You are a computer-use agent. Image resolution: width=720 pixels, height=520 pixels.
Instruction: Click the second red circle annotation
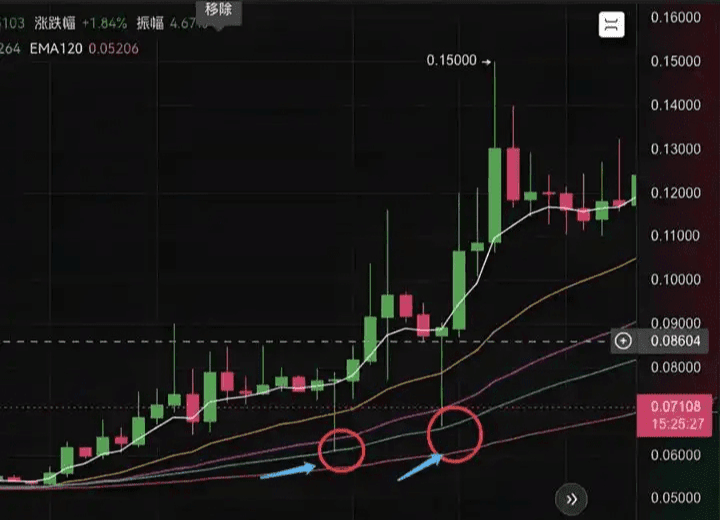[x=455, y=434]
